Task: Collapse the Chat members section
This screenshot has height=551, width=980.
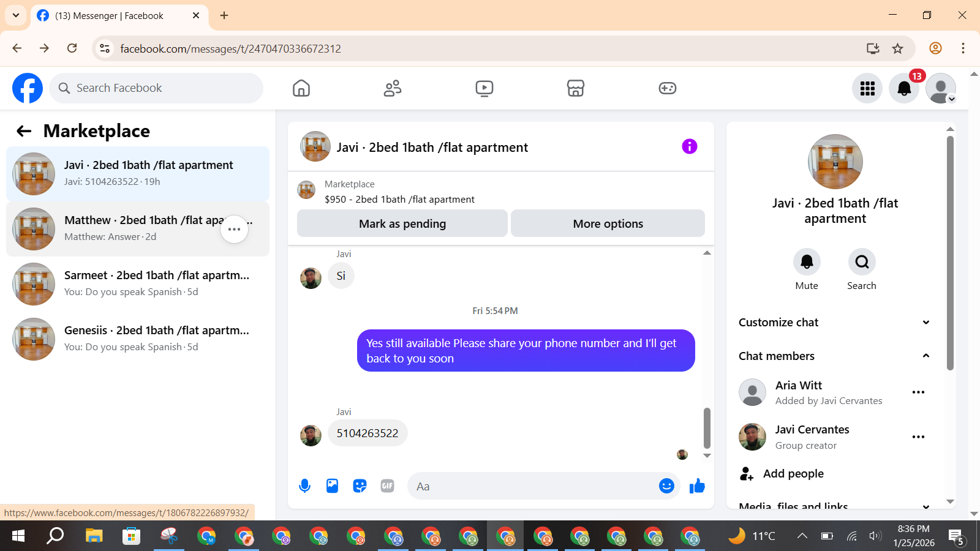Action: pyautogui.click(x=834, y=356)
